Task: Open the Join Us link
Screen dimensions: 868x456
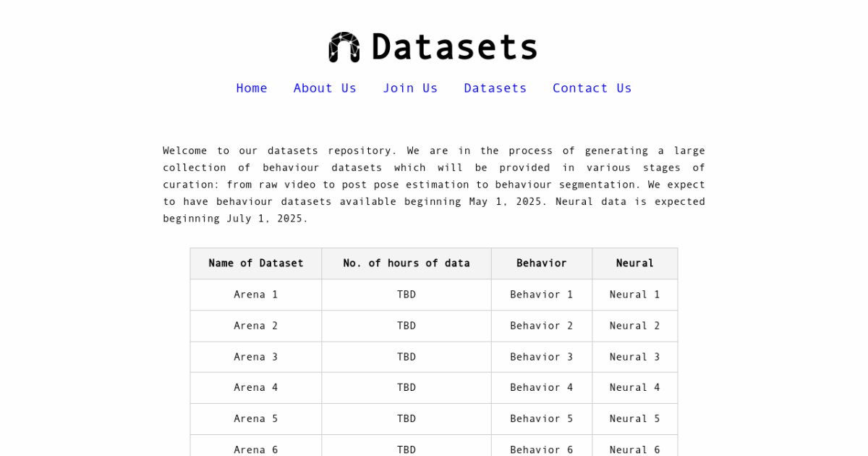Action: (410, 88)
